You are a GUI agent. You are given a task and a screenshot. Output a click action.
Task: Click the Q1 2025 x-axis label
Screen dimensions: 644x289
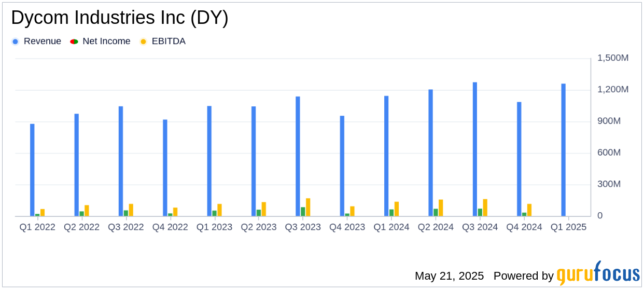(569, 227)
